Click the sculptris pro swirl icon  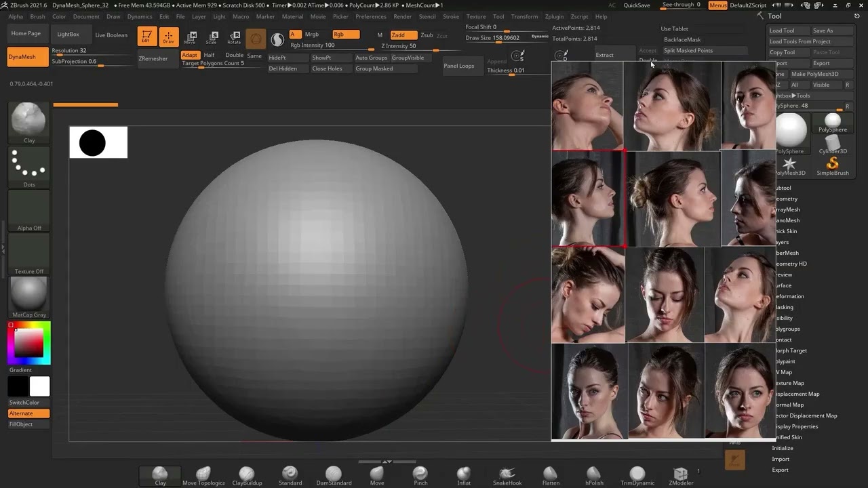(277, 39)
